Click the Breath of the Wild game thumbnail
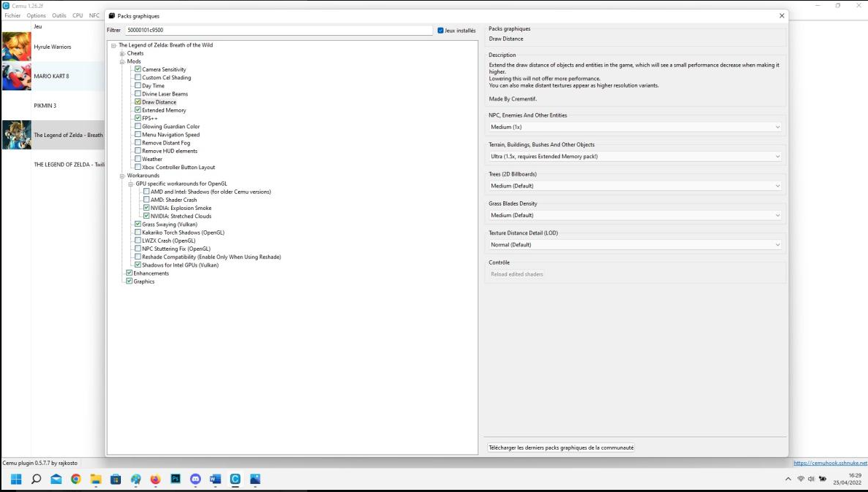 click(16, 135)
